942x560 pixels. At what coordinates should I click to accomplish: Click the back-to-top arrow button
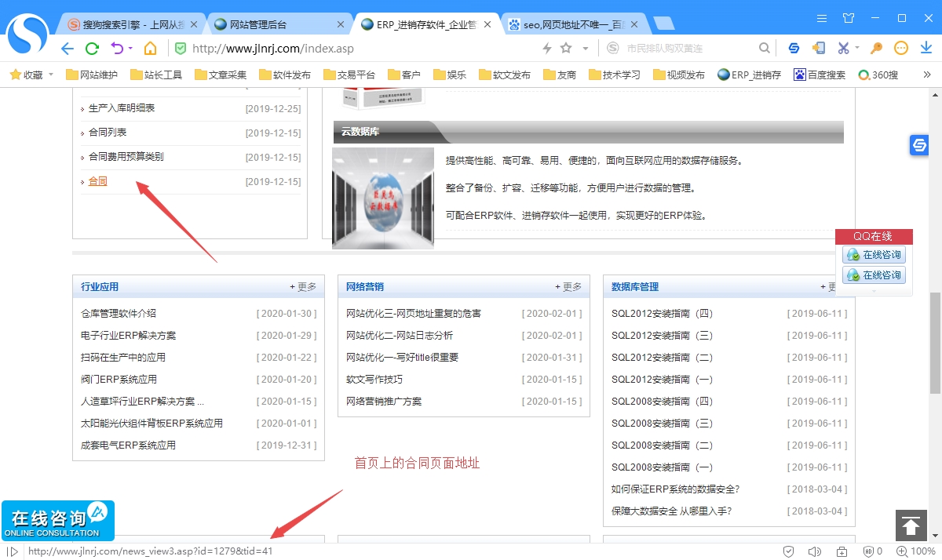coord(911,525)
